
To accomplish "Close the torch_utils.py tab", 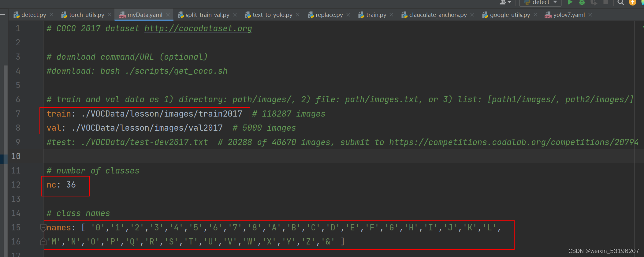I will tap(110, 15).
